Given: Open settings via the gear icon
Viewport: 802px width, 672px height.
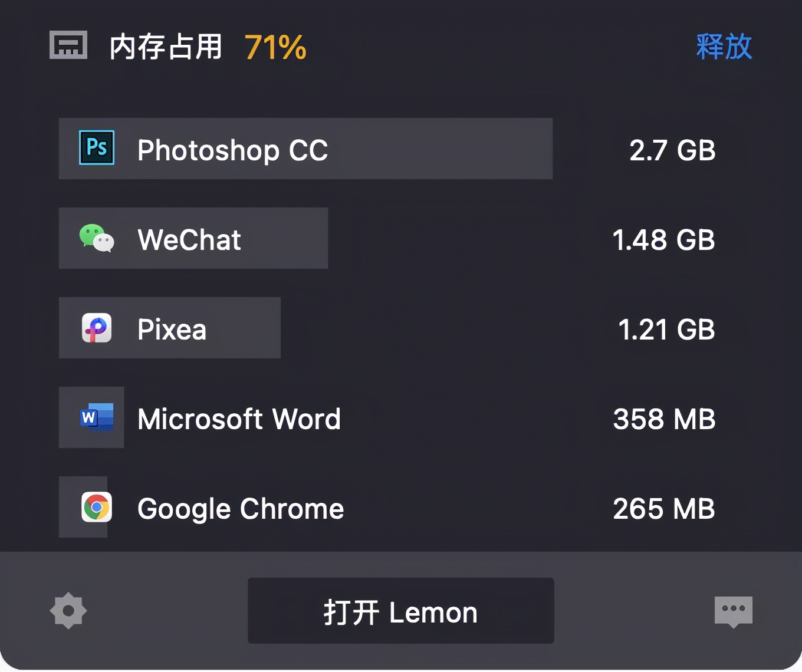Looking at the screenshot, I should (x=68, y=611).
